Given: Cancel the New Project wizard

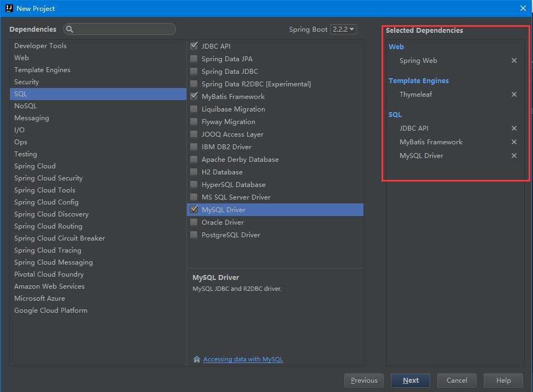Looking at the screenshot, I should 456,381.
